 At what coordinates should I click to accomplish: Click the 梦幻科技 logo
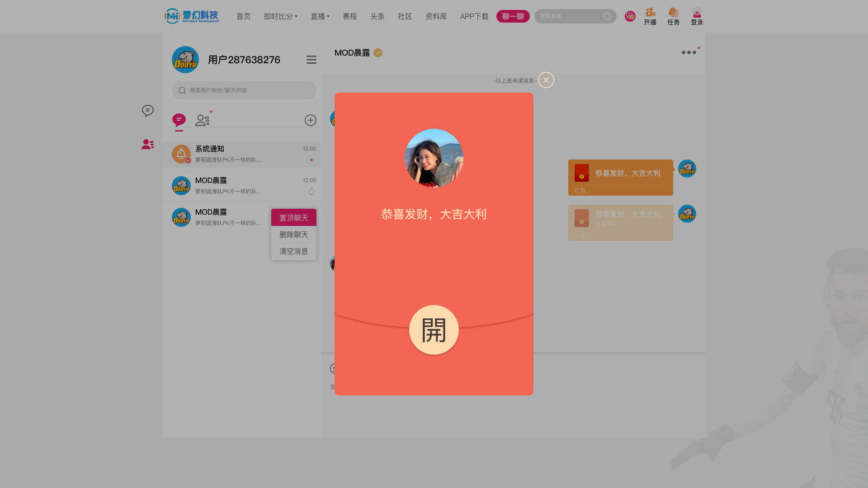192,16
